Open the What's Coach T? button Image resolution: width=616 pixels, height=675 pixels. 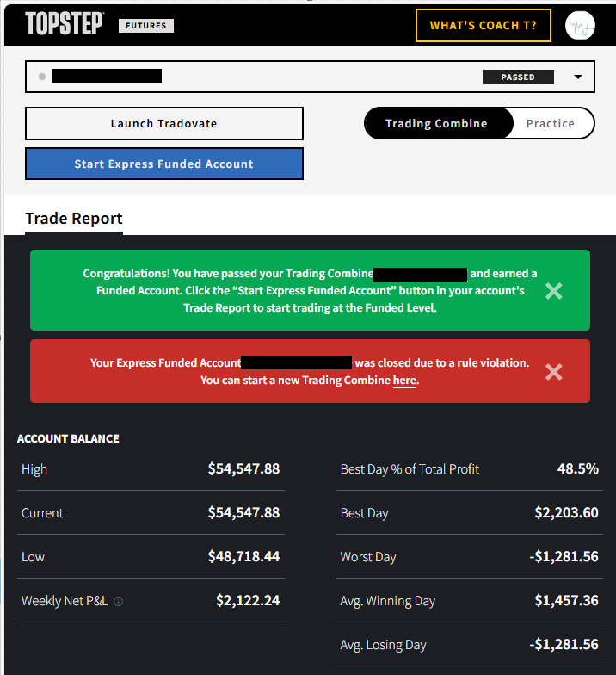pyautogui.click(x=484, y=26)
